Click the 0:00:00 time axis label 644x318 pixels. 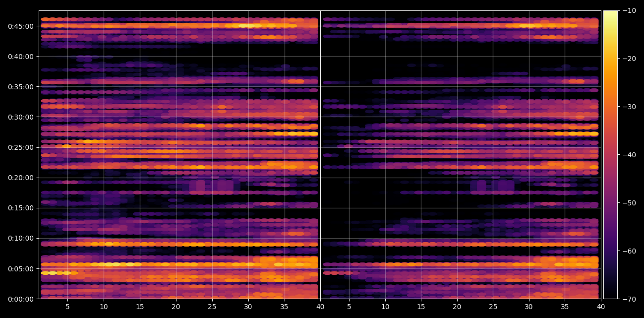coord(21,299)
